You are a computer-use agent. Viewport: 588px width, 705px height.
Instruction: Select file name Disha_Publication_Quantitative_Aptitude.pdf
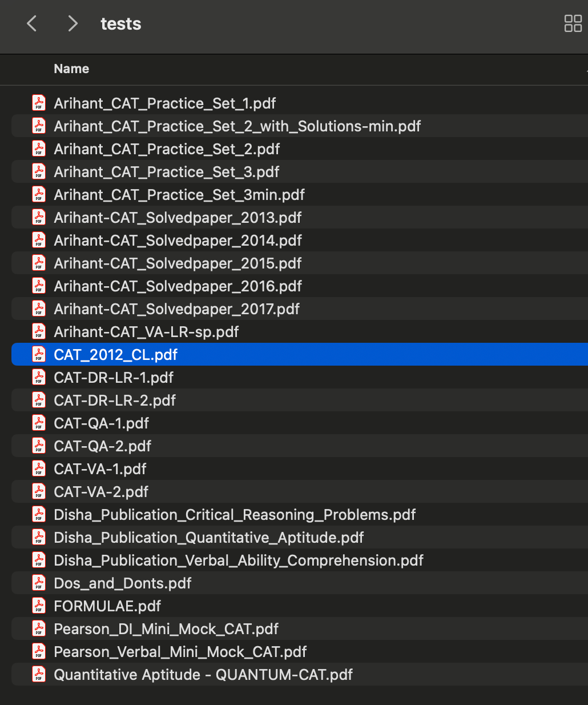(x=209, y=538)
